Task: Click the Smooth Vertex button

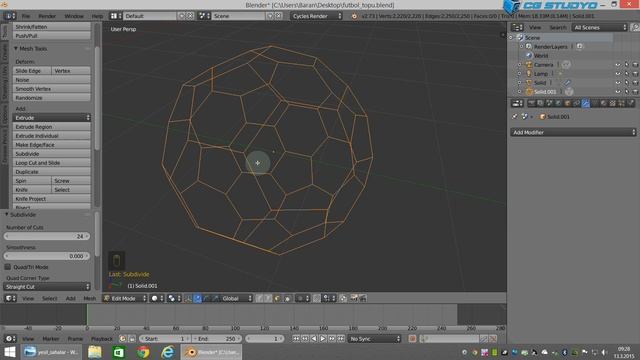Action: [x=51, y=89]
